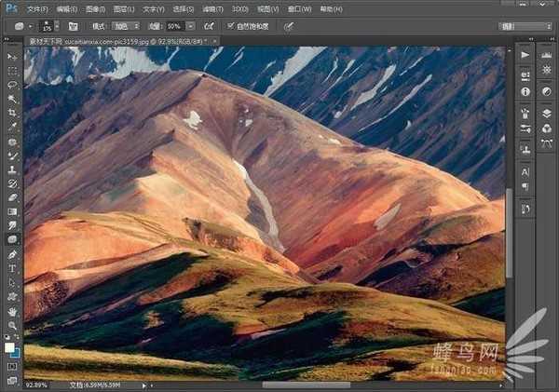Expand the 流量 50% flow dropdown
The width and height of the screenshot is (559, 392).
[x=190, y=26]
